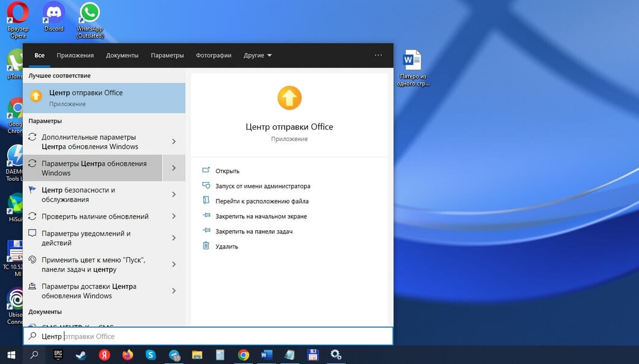This screenshot has width=639, height=364.
Task: Expand arrow for Проверить наличие обновлений
Action: [x=174, y=216]
